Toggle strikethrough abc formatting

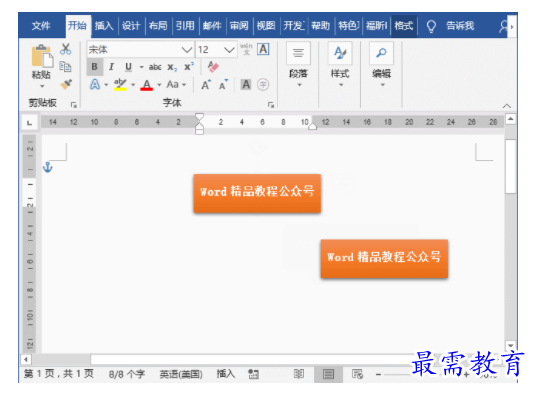click(155, 67)
